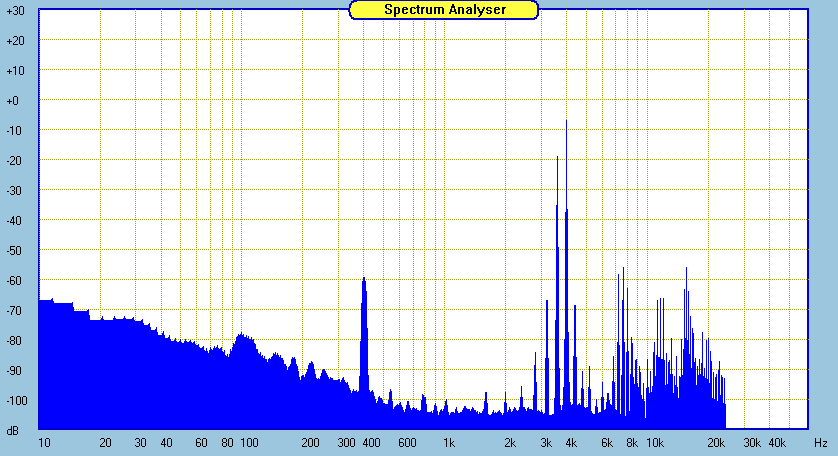Screen dimensions: 838x456
Task: Click the 400 Hz frequency label
Action: pyautogui.click(x=371, y=443)
